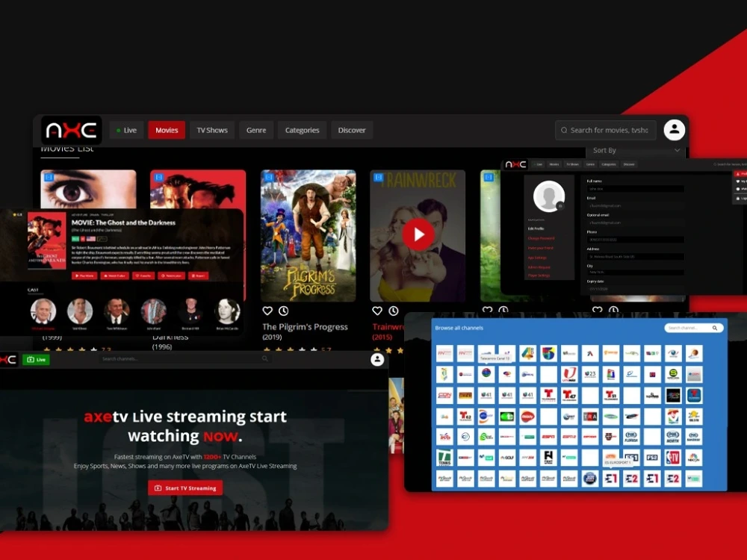Open App Settings in profile sidebar

[537, 258]
